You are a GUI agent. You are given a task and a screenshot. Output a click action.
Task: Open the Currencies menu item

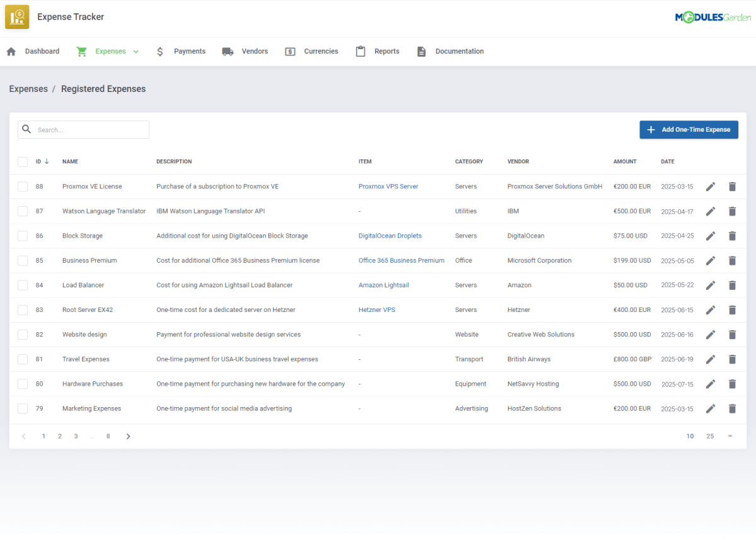pos(311,52)
